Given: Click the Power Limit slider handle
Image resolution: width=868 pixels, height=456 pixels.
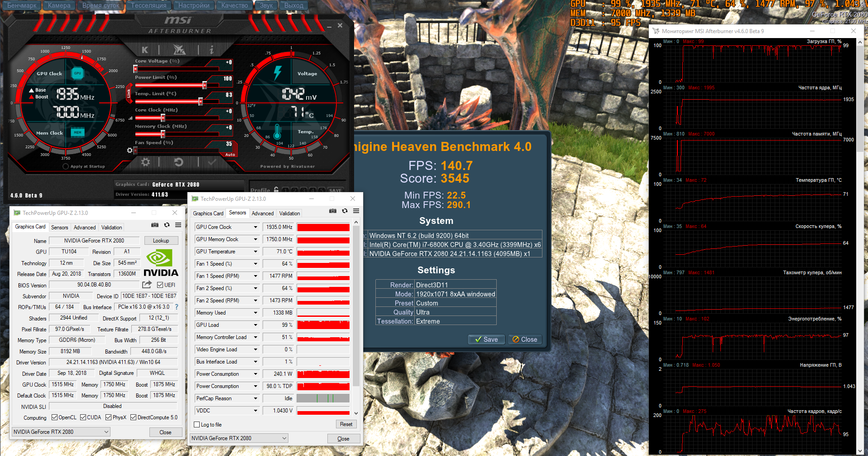Looking at the screenshot, I should [205, 85].
